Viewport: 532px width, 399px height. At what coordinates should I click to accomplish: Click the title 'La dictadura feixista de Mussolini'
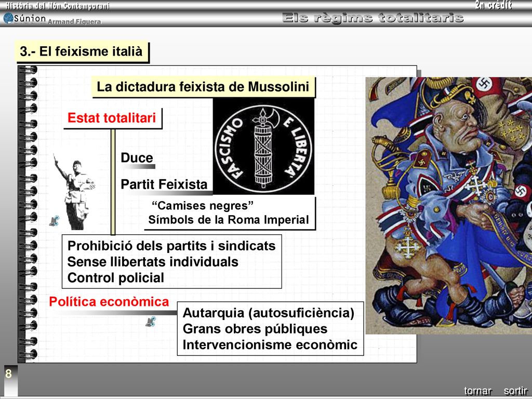tap(203, 87)
